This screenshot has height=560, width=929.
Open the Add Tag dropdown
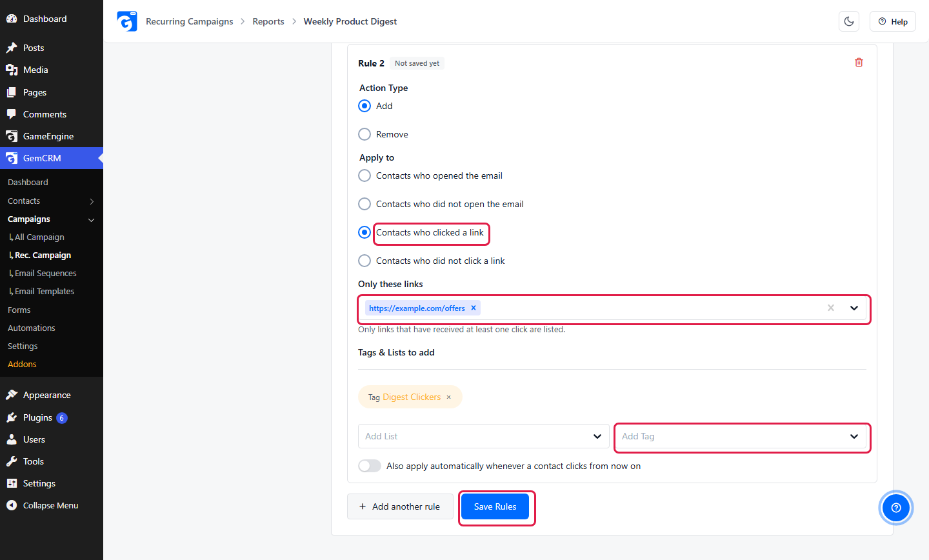tap(741, 436)
